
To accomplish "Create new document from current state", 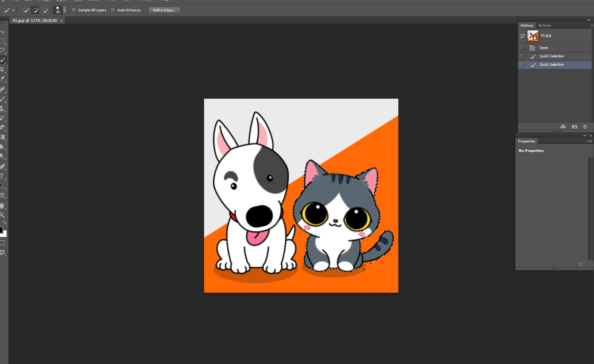I will (x=563, y=127).
